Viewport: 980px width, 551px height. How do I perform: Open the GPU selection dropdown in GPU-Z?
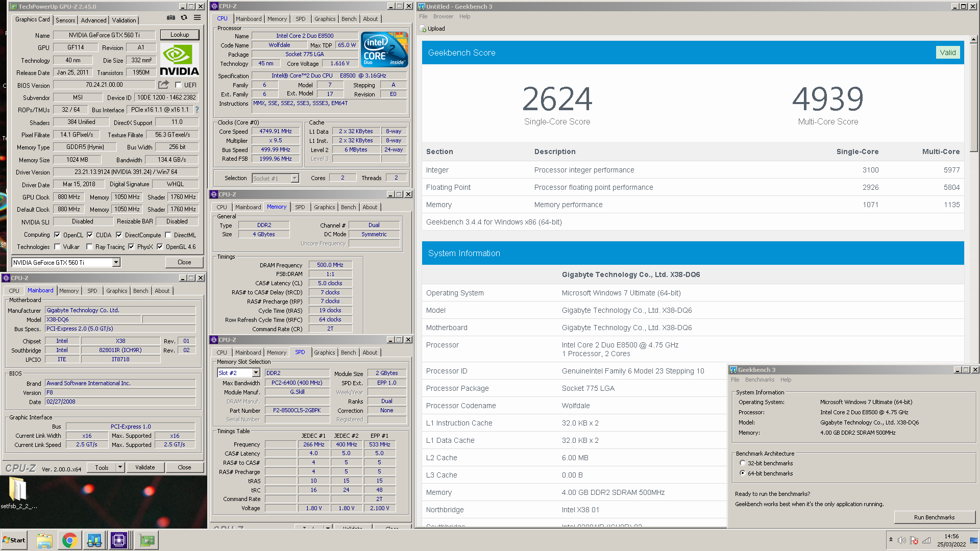click(116, 262)
